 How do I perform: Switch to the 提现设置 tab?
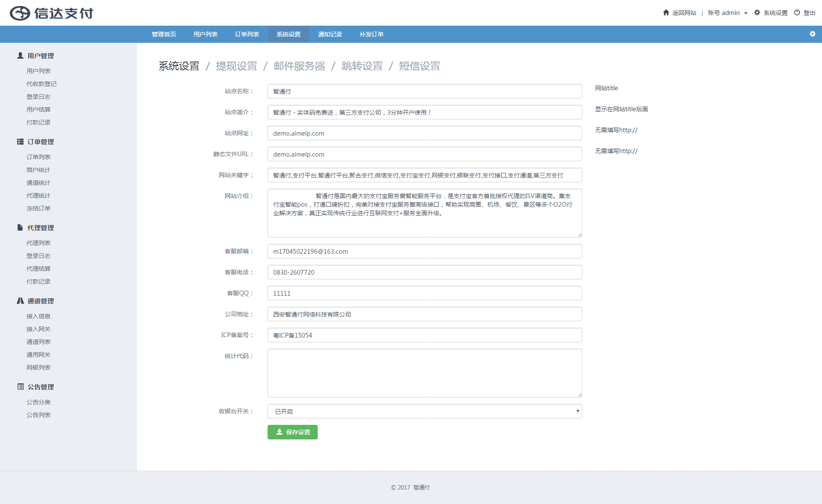coord(236,66)
